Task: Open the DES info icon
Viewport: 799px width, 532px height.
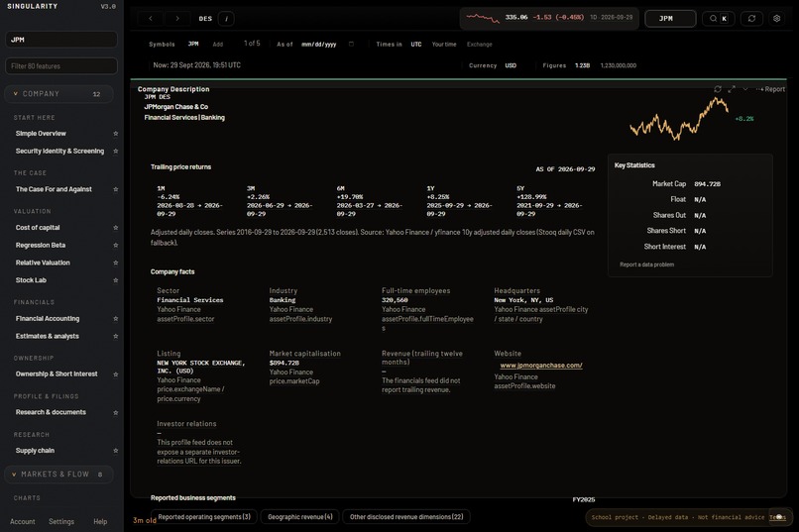Action: tap(226, 18)
